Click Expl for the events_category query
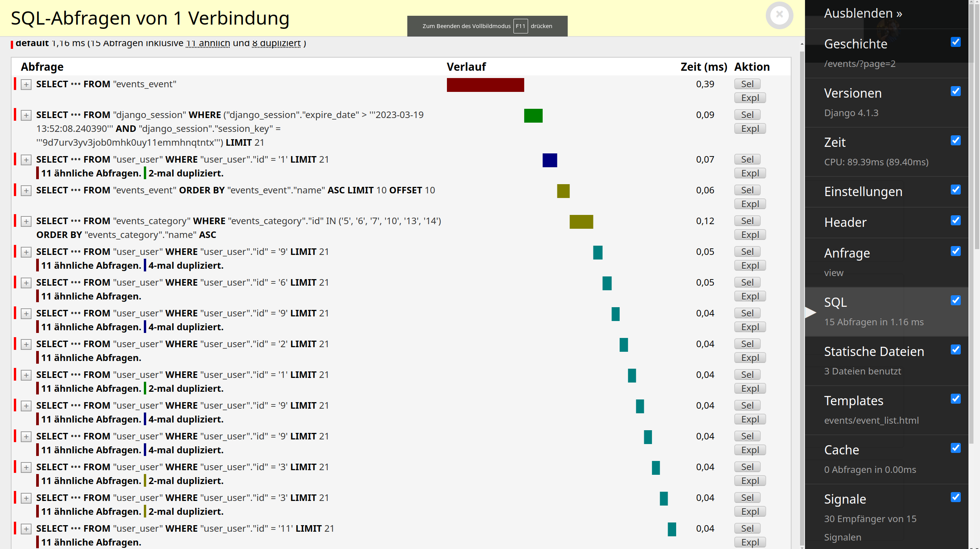 (x=750, y=235)
